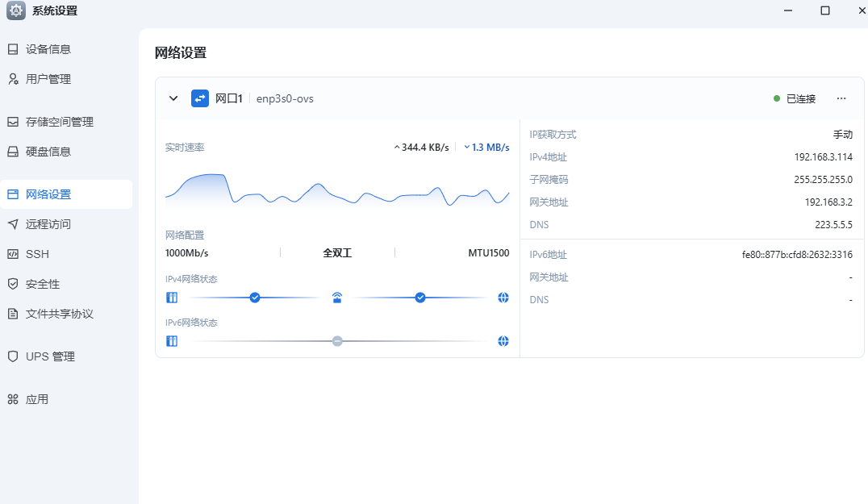Click the MTU1500 value

(x=489, y=253)
